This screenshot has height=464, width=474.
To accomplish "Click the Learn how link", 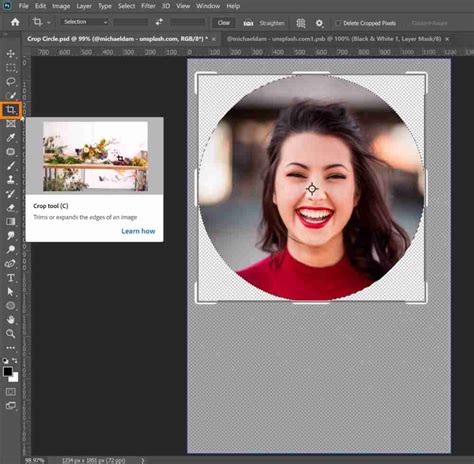I will pos(138,231).
